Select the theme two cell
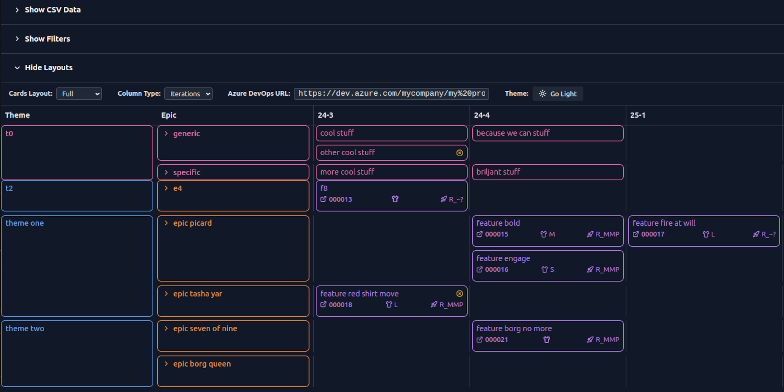This screenshot has width=784, height=392. pyautogui.click(x=77, y=354)
